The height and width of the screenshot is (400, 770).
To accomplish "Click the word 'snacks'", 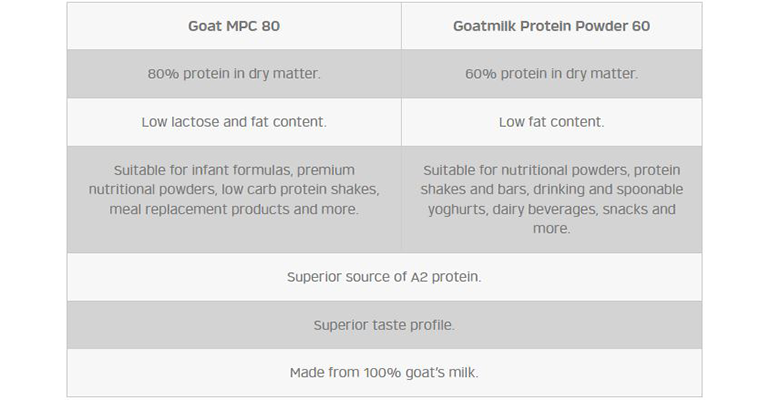I will pos(622,210).
